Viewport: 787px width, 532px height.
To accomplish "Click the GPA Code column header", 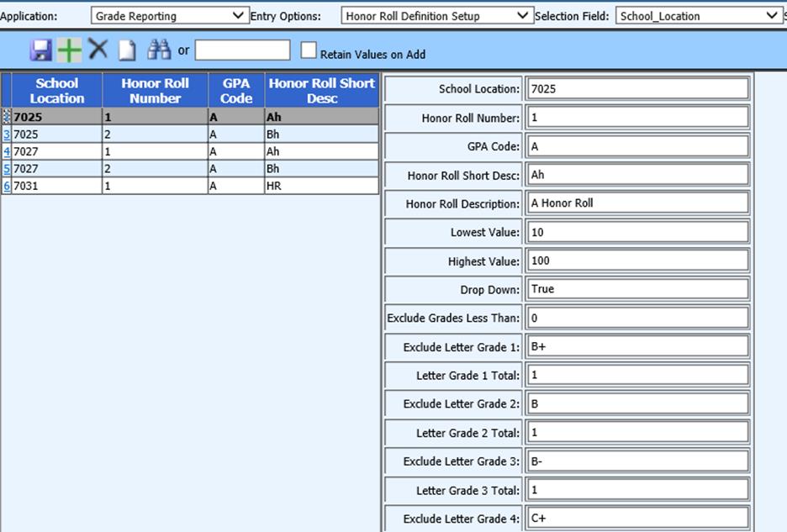I will click(x=236, y=91).
